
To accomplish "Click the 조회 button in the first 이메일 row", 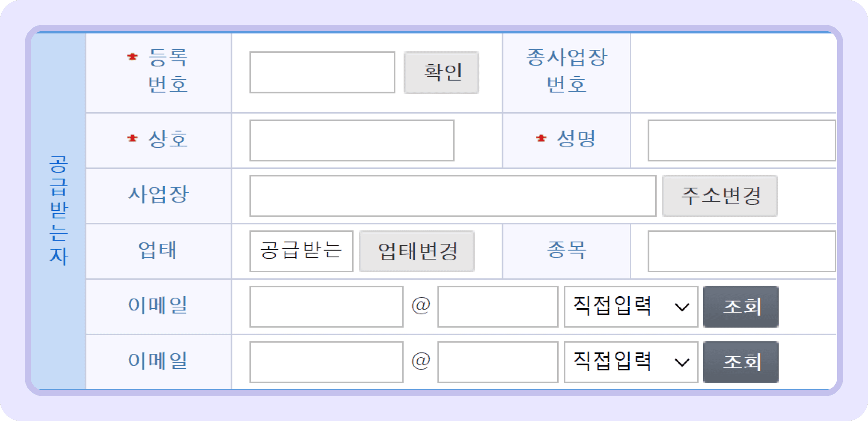I will (740, 306).
